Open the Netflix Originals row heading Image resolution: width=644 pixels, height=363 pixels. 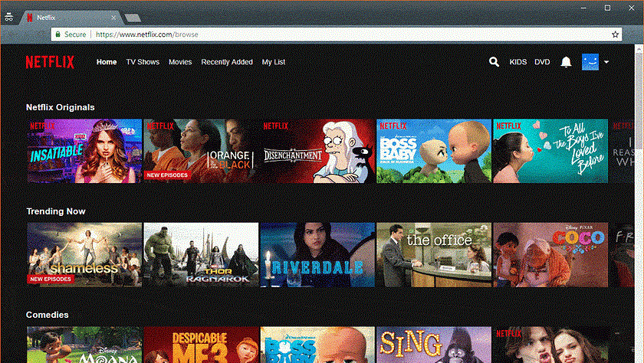(x=61, y=107)
